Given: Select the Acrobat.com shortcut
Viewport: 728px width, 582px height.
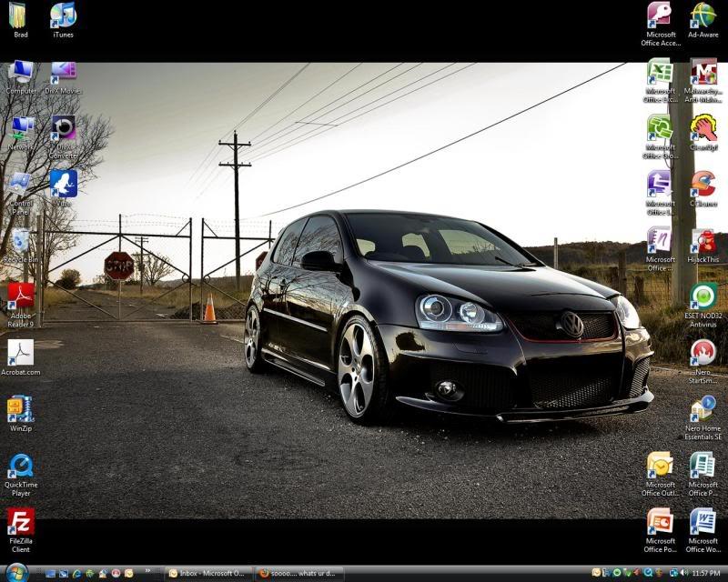Looking at the screenshot, I should pos(20,357).
